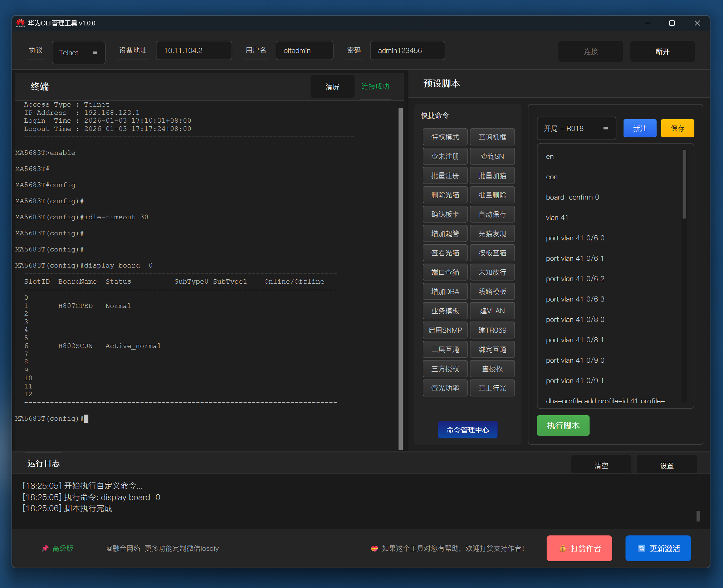Save the script with 保存 button
Image resolution: width=723 pixels, height=588 pixels.
(x=677, y=128)
